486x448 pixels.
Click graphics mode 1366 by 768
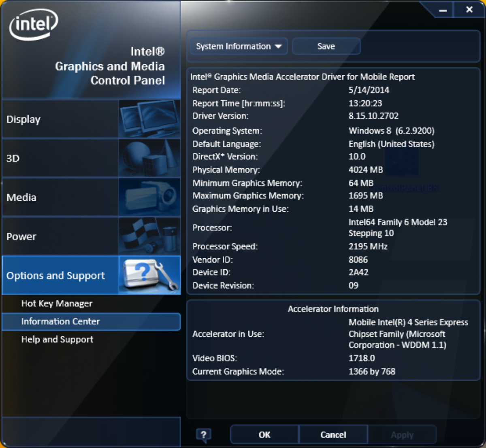tap(372, 372)
